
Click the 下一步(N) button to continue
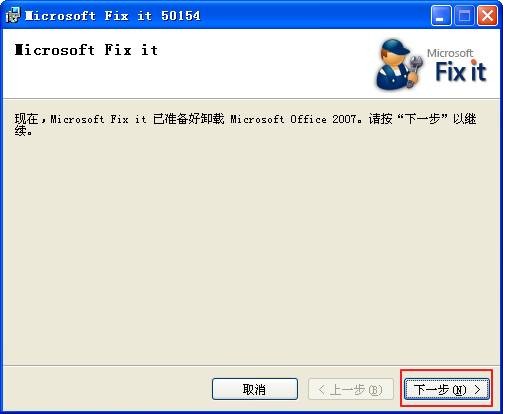pyautogui.click(x=447, y=389)
